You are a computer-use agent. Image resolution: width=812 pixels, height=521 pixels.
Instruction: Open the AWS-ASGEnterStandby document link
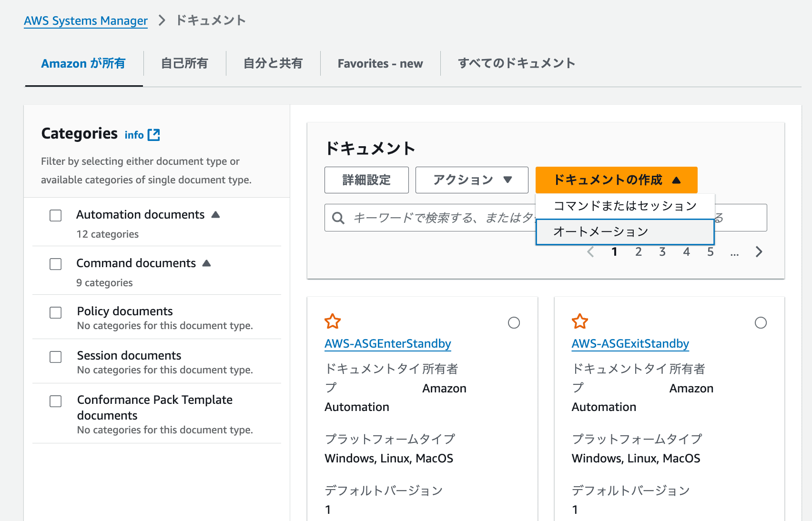click(x=388, y=344)
